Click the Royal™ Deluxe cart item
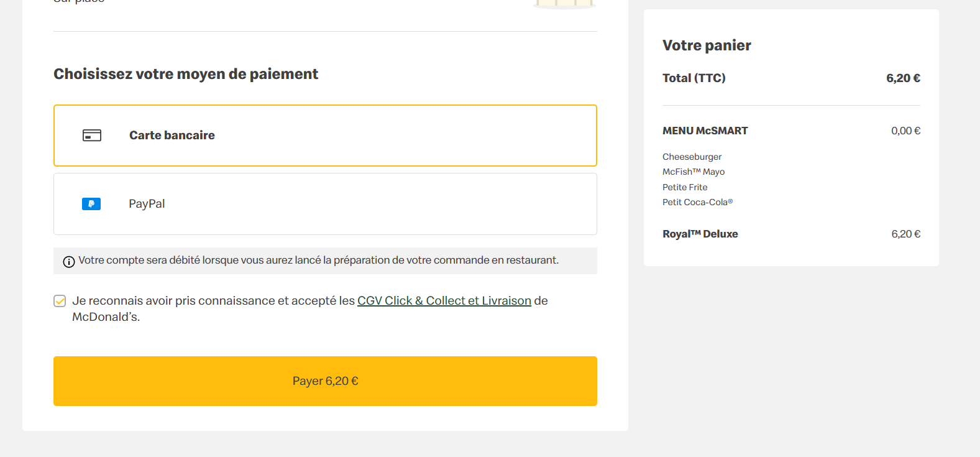Screen dimensions: 980x457 700,234
